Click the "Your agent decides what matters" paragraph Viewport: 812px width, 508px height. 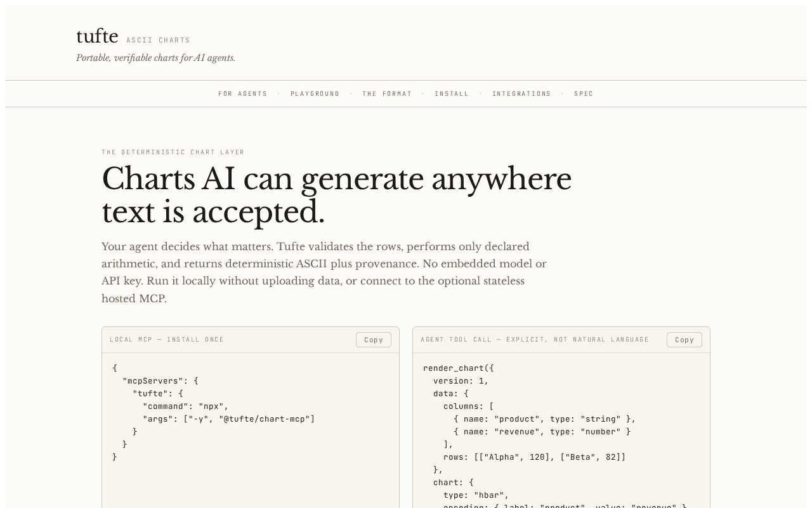click(x=324, y=272)
